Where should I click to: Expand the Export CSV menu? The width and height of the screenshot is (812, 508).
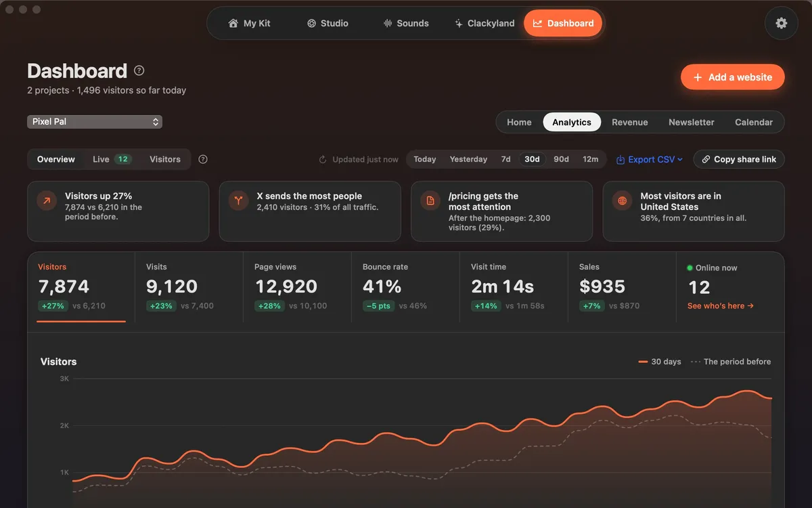(650, 159)
